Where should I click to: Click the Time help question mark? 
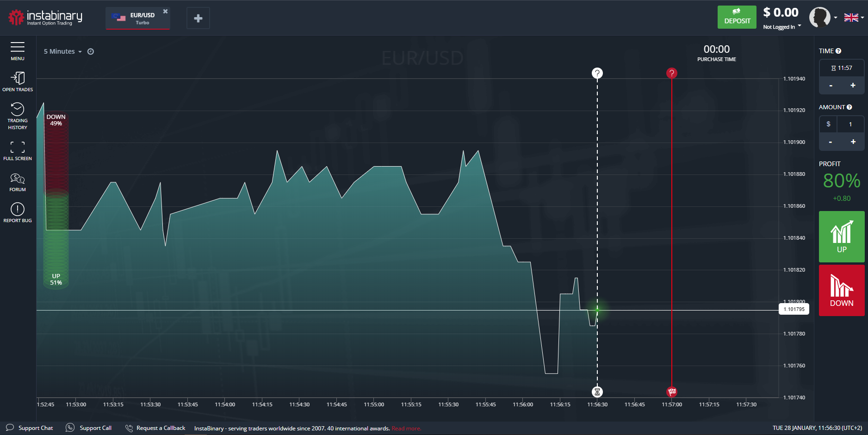pos(838,51)
